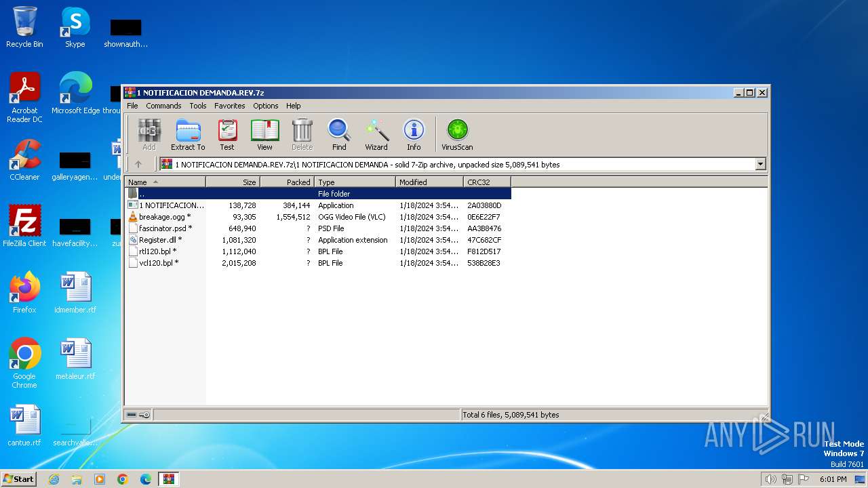Select vcl120.bpl file row

click(318, 263)
